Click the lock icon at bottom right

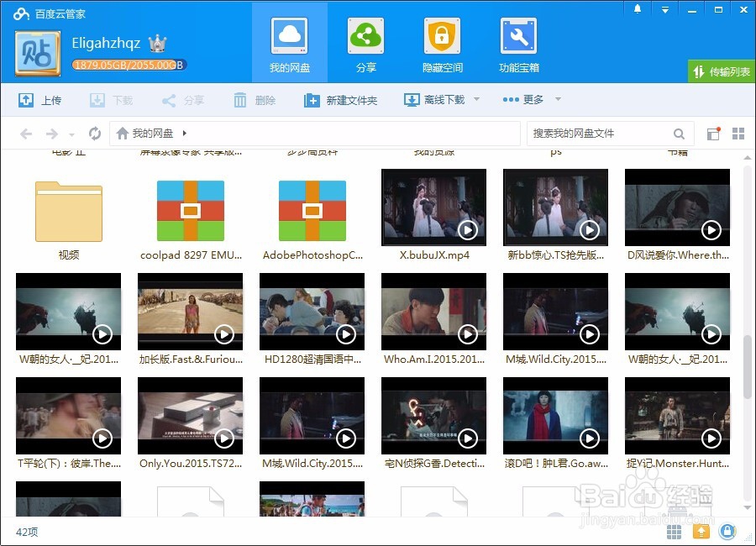tap(727, 532)
